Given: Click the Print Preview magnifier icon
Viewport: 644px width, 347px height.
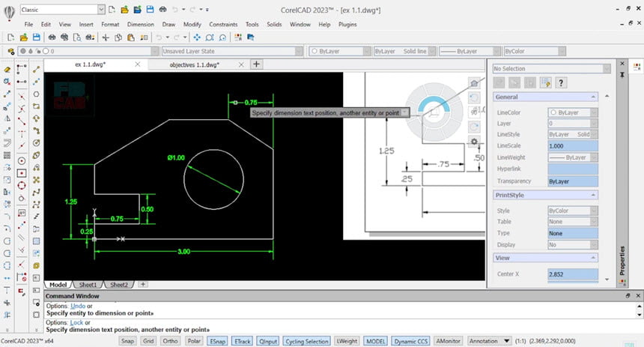Looking at the screenshot, I should tap(77, 37).
